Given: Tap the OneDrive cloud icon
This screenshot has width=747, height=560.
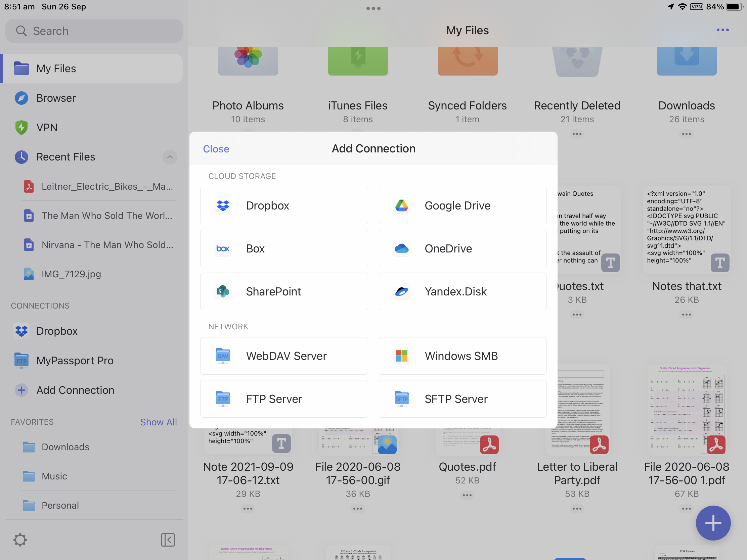Looking at the screenshot, I should coord(401,248).
